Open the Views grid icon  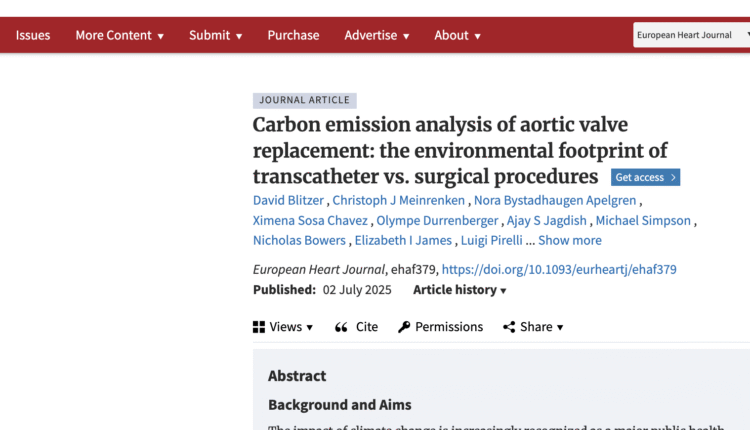(259, 327)
